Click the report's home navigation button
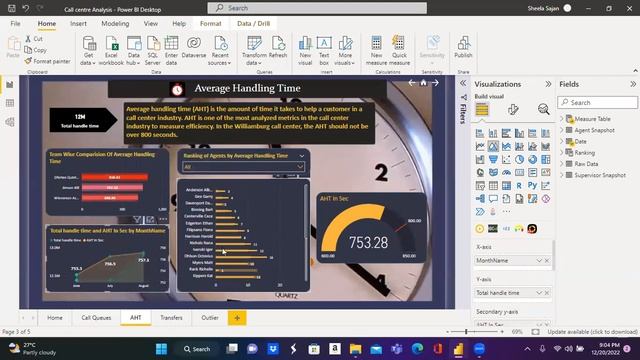The height and width of the screenshot is (360, 640). (x=423, y=83)
